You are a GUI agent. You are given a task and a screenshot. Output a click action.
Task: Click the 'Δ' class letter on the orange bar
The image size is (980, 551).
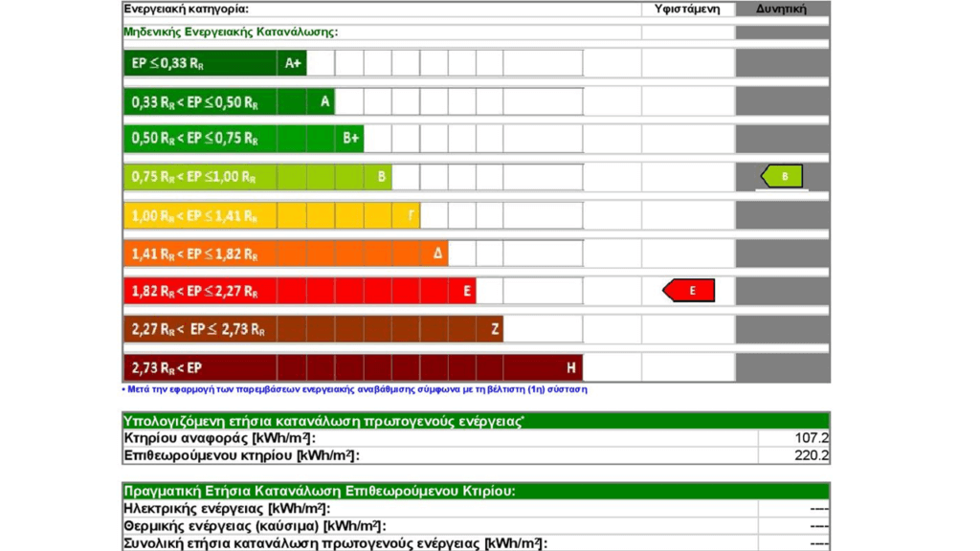(x=437, y=253)
